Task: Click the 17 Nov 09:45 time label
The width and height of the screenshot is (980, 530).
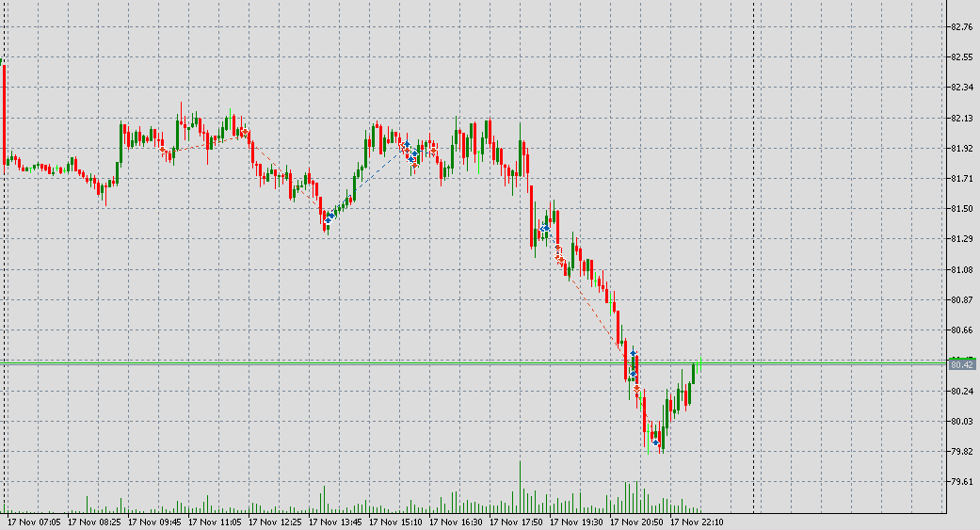Action: coord(154,522)
